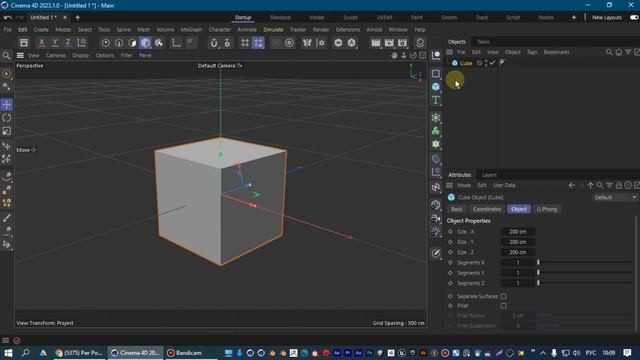
Task: Open the Simulate menu
Action: pos(273,30)
